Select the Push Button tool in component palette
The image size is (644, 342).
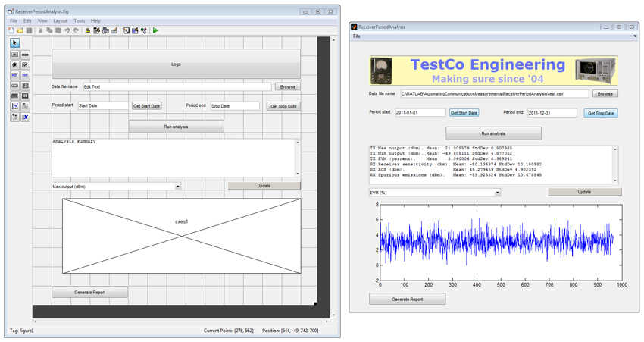tap(14, 55)
